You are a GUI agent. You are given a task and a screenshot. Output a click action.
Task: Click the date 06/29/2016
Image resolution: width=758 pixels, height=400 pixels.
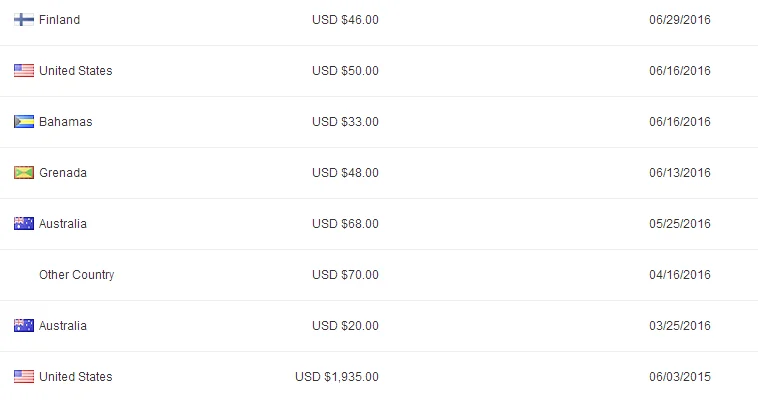point(680,20)
